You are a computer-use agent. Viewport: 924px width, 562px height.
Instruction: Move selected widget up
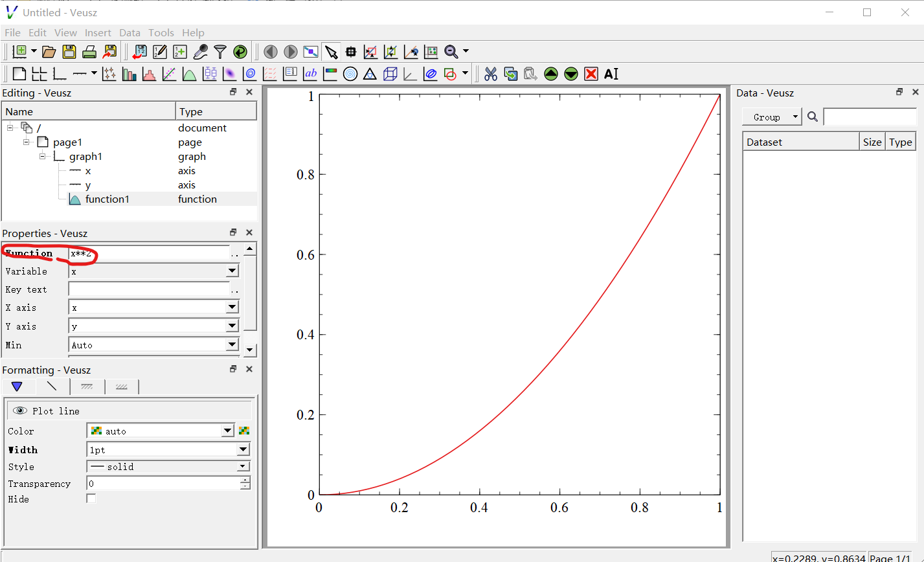[x=551, y=74]
